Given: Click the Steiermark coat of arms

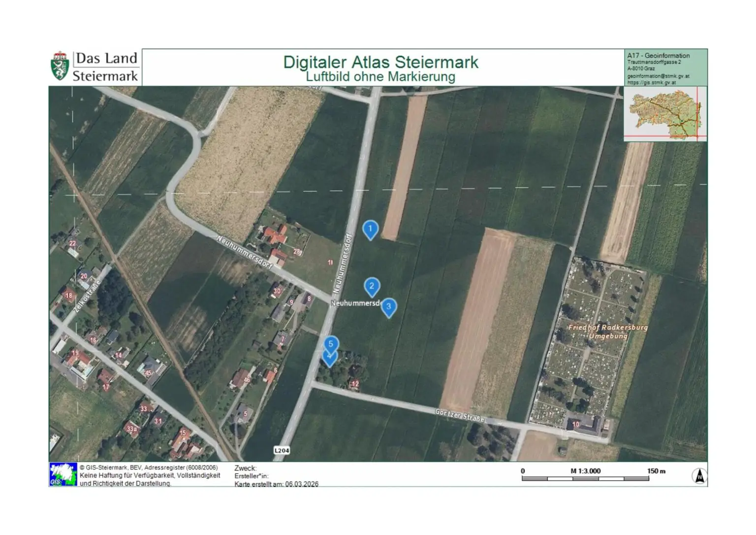Looking at the screenshot, I should [60, 67].
